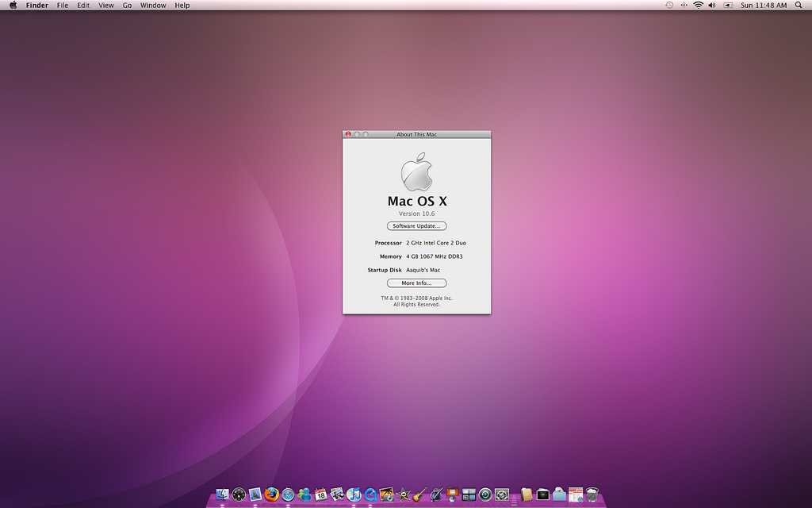Launch iMovie star icon in Dock
812x508 pixels.
coord(403,495)
